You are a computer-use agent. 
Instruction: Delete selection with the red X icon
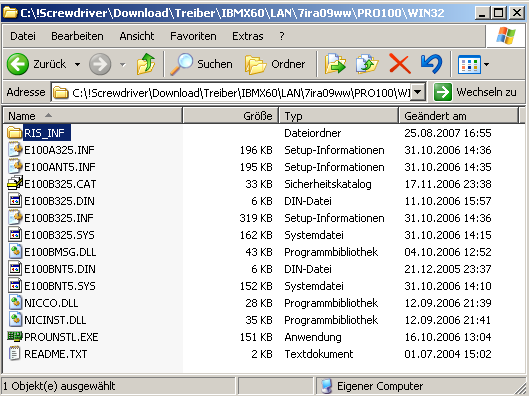click(x=400, y=64)
